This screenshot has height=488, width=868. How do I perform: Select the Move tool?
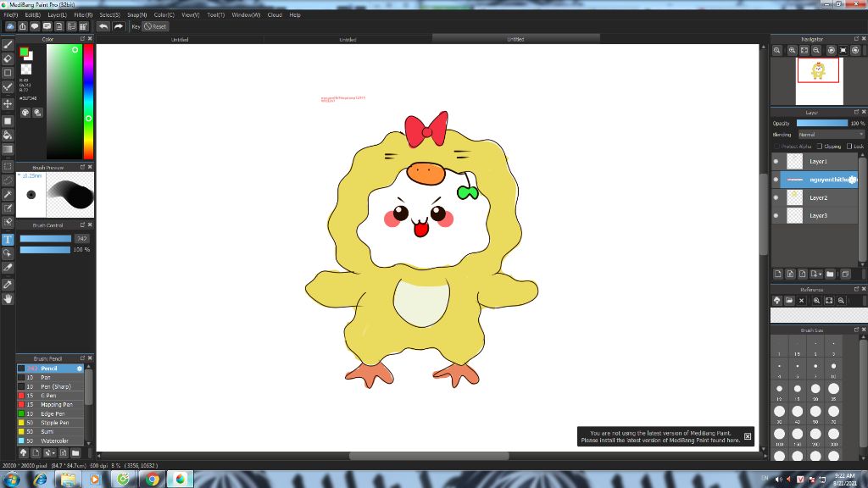8,103
